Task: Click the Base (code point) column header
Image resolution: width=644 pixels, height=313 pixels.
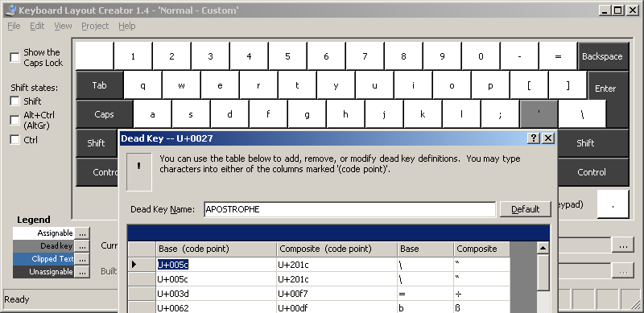Action: click(x=216, y=249)
